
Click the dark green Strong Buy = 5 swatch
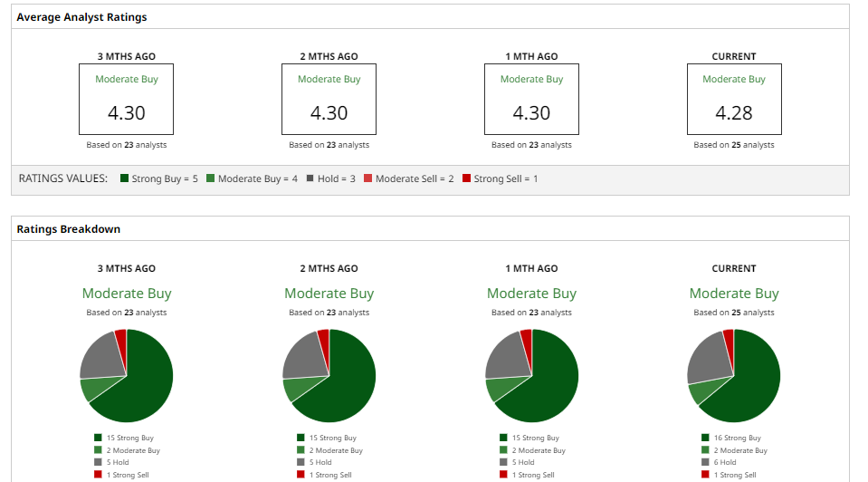(x=124, y=178)
